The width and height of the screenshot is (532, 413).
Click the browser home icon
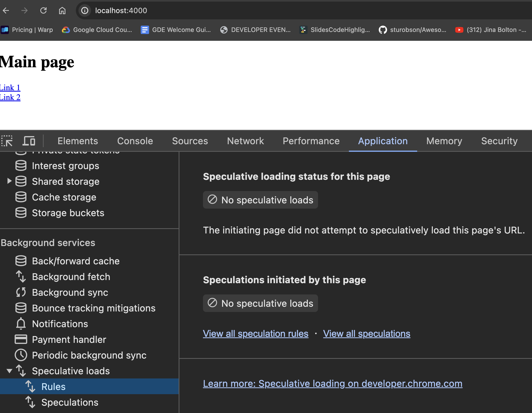(x=62, y=10)
